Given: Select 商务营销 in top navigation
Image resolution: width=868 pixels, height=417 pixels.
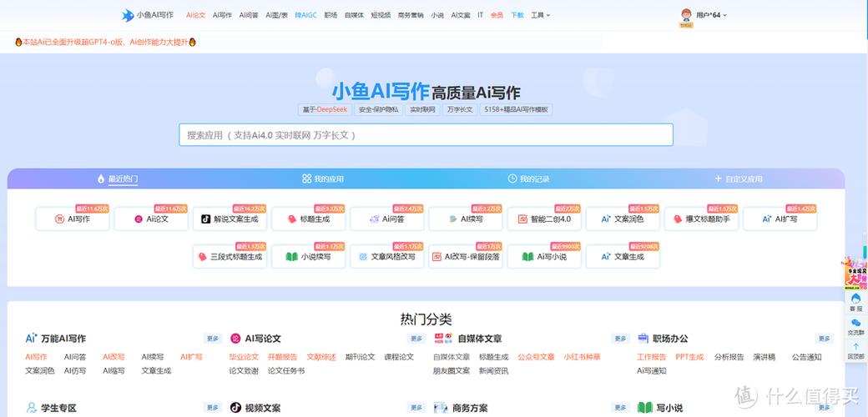Looking at the screenshot, I should (411, 16).
